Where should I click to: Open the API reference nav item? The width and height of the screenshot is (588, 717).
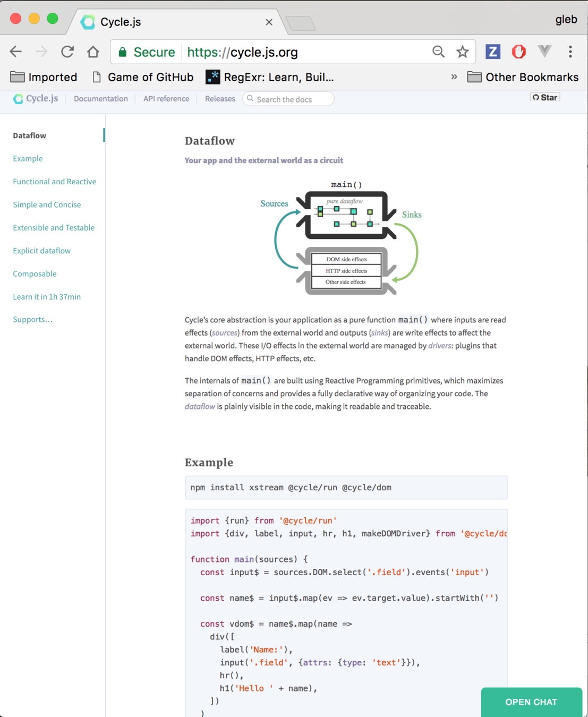tap(166, 99)
